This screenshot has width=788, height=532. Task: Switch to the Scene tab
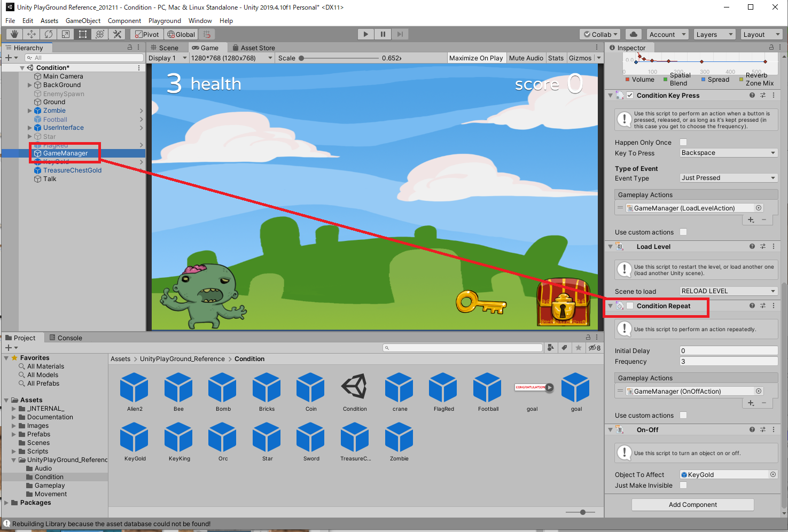coord(165,48)
